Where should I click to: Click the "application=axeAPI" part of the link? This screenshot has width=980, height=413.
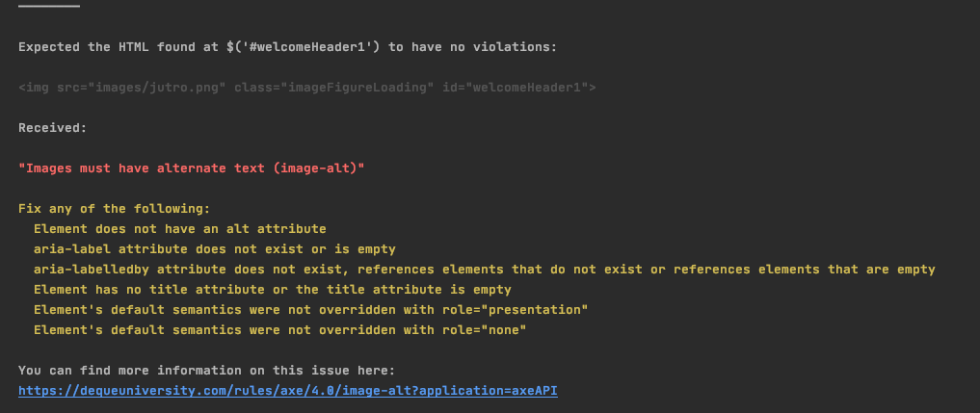489,391
